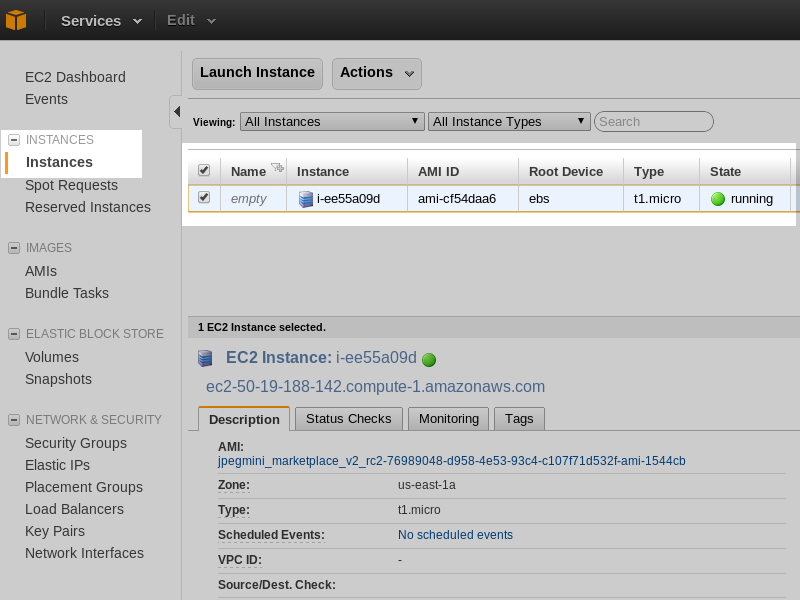This screenshot has height=600, width=800.
Task: Click the empty name cell of the instance
Action: 248,198
